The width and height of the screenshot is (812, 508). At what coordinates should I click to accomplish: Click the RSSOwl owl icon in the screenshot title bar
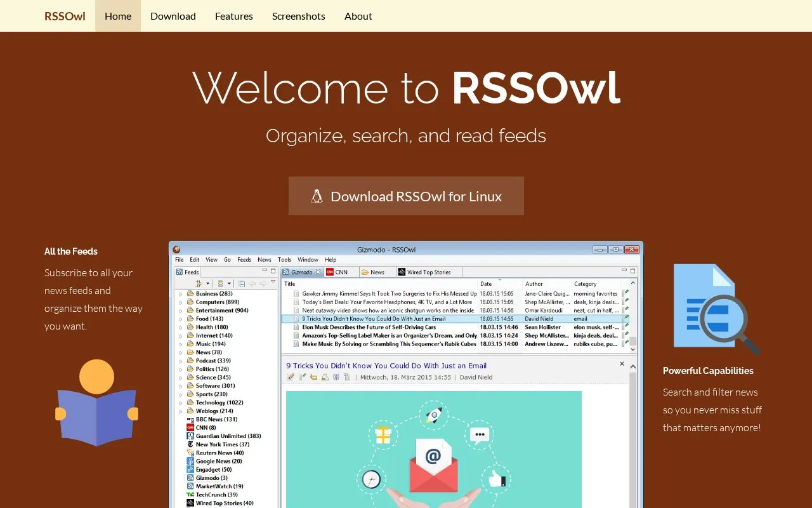coord(176,250)
